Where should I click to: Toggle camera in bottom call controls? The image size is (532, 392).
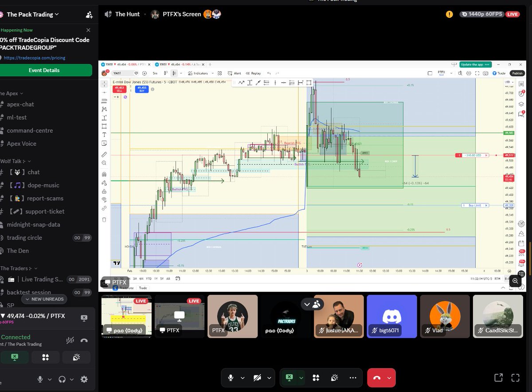(257, 378)
